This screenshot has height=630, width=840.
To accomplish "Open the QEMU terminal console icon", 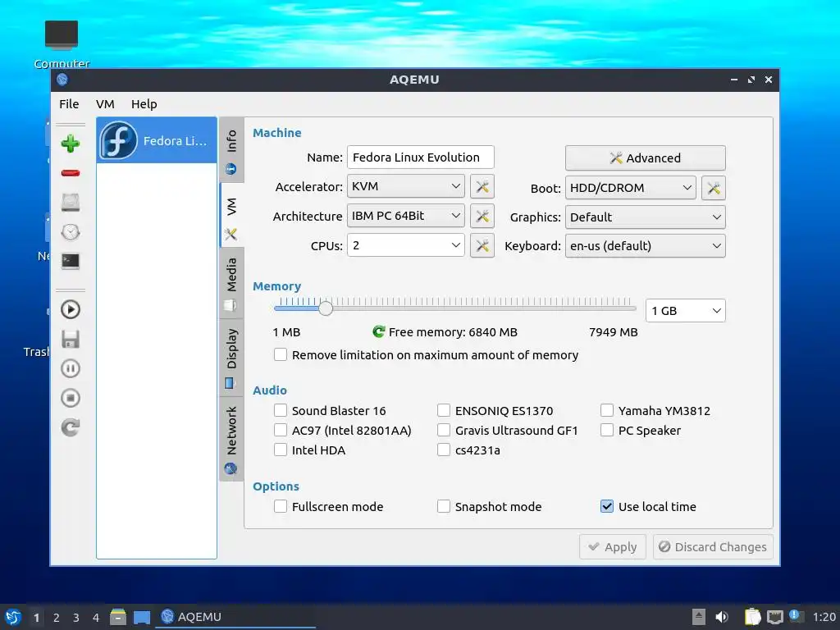I will coord(71,261).
